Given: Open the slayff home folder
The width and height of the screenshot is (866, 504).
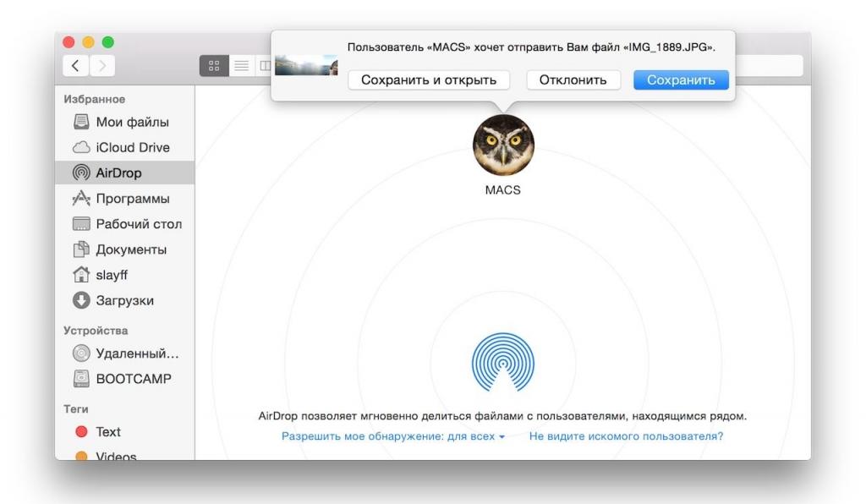Looking at the screenshot, I should [125, 275].
